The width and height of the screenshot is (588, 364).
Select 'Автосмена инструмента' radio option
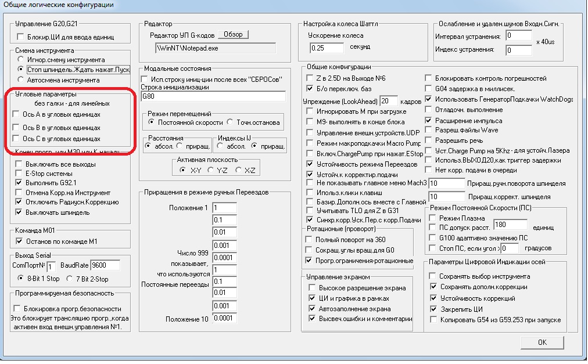pos(20,80)
